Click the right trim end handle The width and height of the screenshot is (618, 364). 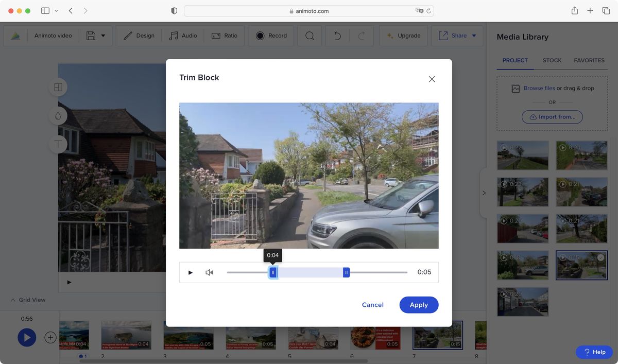(346, 272)
